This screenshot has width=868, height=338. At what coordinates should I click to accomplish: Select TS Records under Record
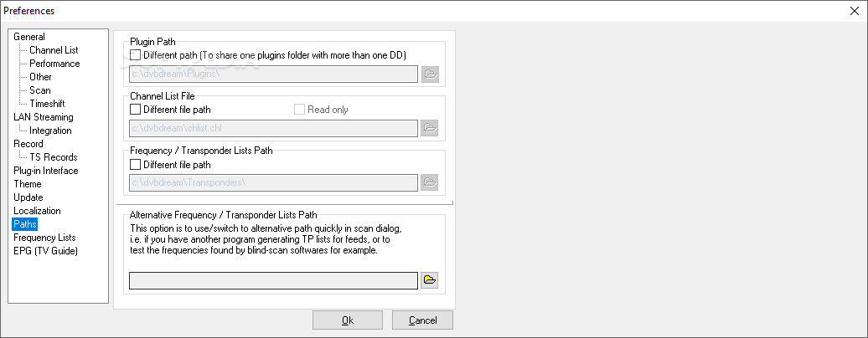53,157
